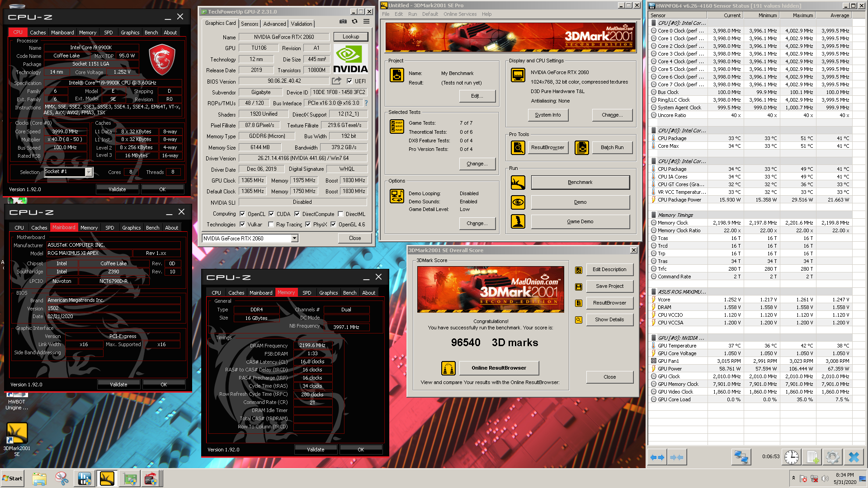
Task: Show hidden tray icons arrow
Action: click(x=793, y=478)
